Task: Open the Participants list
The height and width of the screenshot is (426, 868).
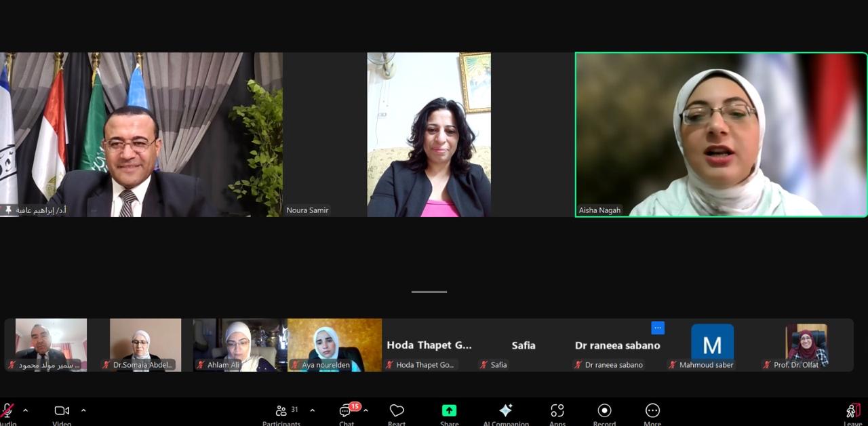Action: click(281, 411)
